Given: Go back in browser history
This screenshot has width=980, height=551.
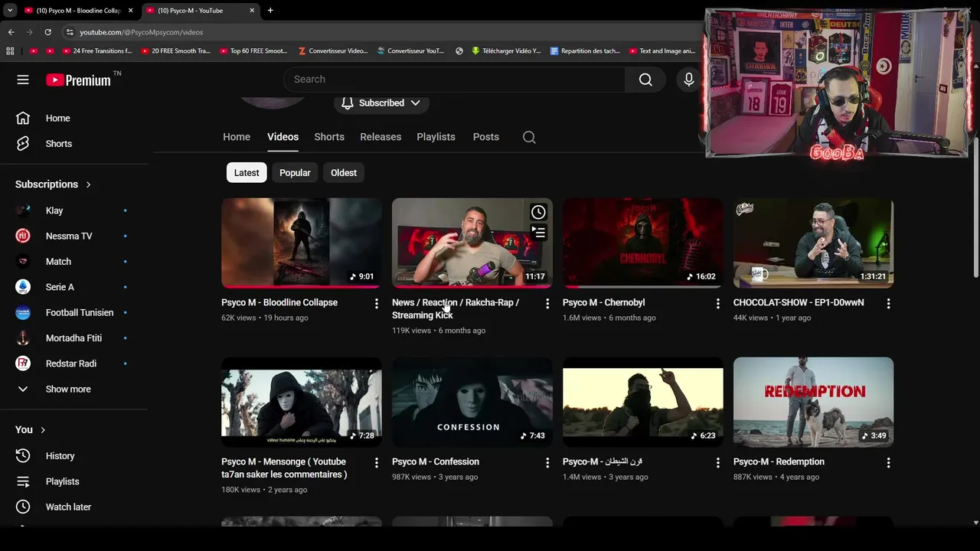Looking at the screenshot, I should click(x=11, y=32).
